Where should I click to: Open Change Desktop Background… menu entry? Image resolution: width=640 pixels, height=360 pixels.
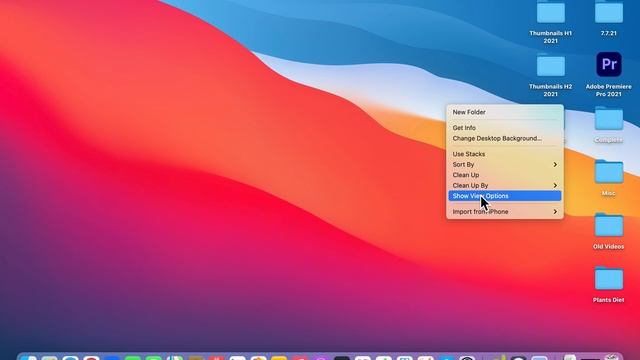click(505, 138)
